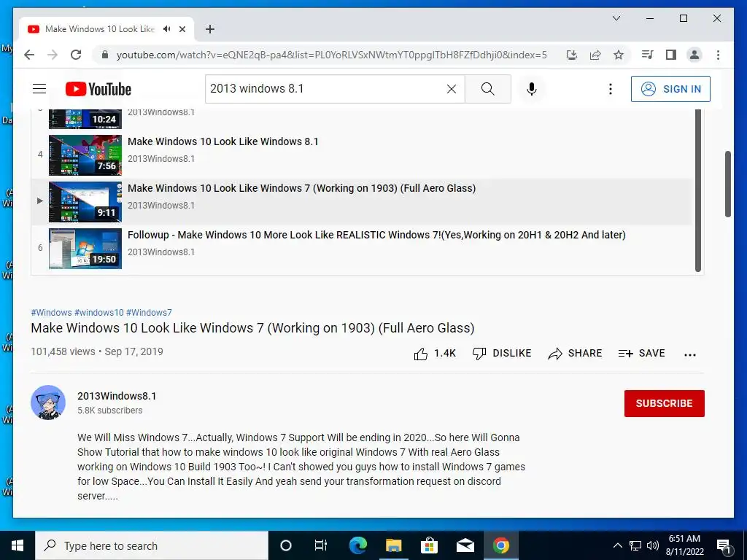Click the lock icon in address bar
Image resolution: width=747 pixels, height=560 pixels.
[x=105, y=55]
